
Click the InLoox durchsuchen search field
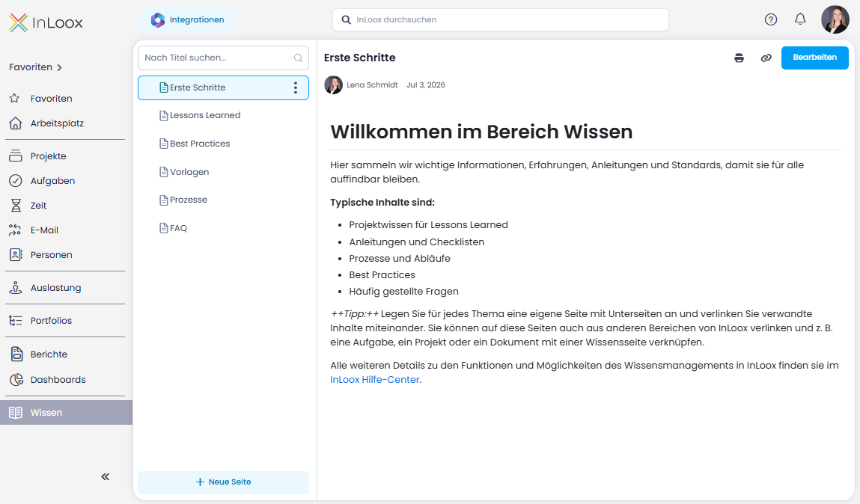(x=500, y=19)
